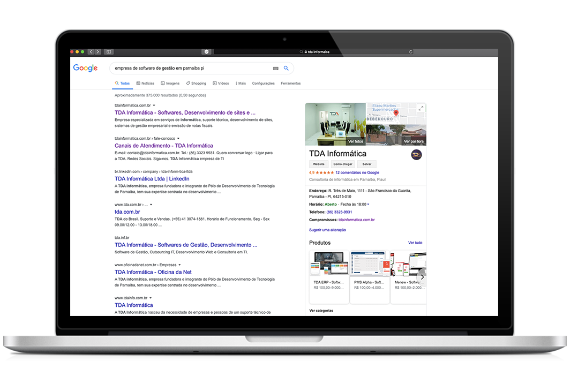The width and height of the screenshot is (578, 392).
Task: Click phone number (86) 3323-9931 link
Action: click(x=339, y=212)
